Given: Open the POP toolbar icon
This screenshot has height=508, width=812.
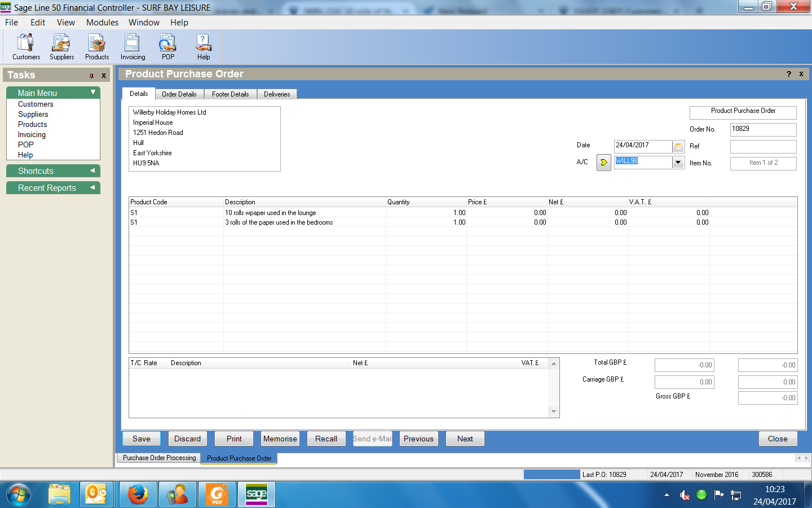Looking at the screenshot, I should click(168, 47).
